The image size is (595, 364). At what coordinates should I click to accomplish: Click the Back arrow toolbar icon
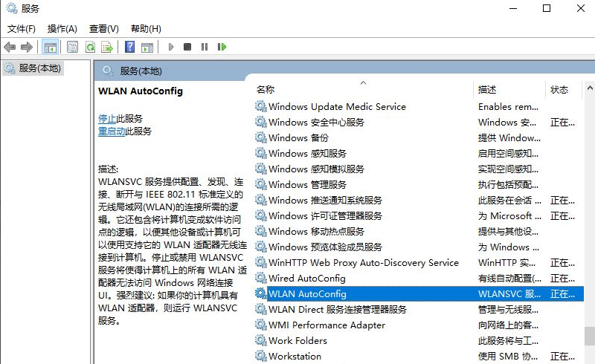(10, 47)
